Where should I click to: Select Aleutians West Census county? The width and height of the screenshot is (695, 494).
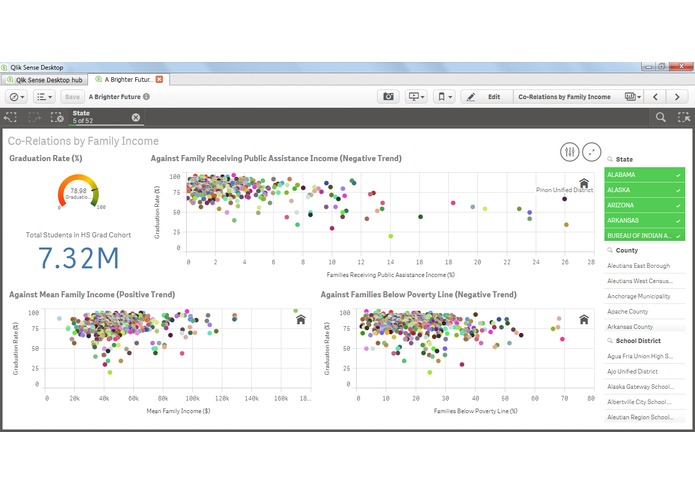[644, 281]
